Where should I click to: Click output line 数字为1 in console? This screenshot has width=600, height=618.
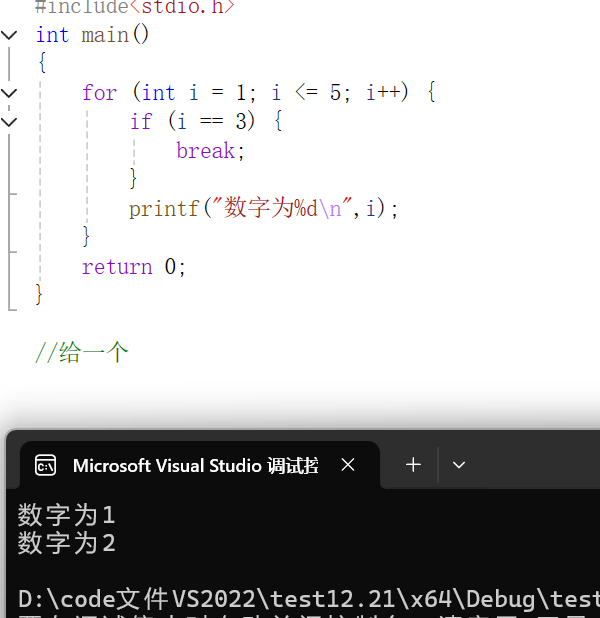point(67,515)
